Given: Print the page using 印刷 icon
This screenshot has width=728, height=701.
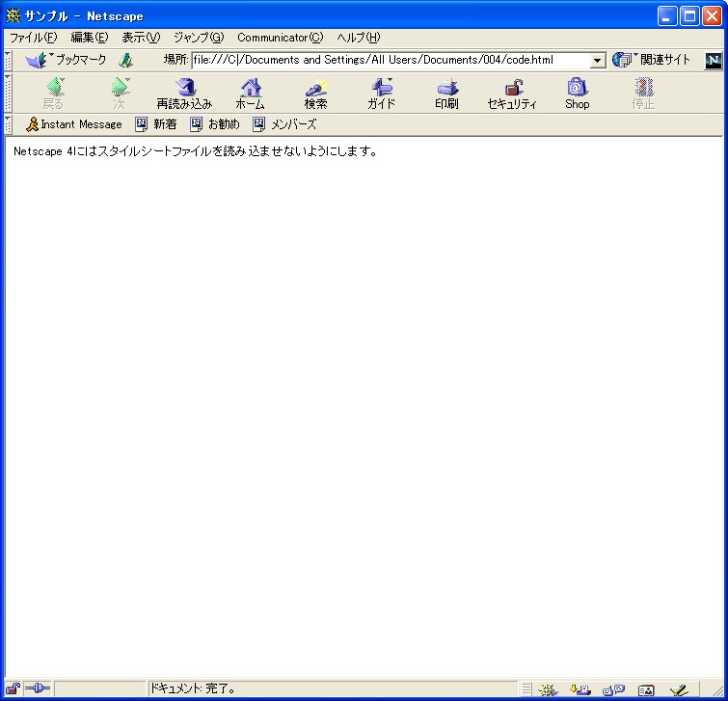Looking at the screenshot, I should pyautogui.click(x=447, y=88).
